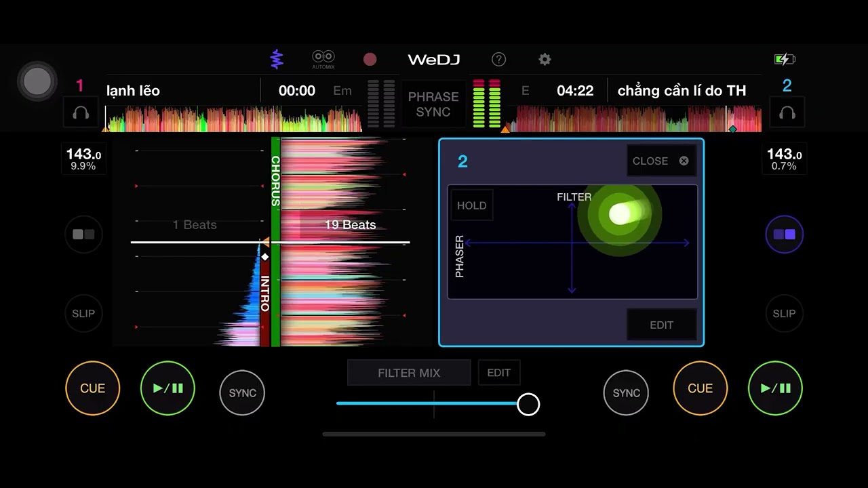
Task: Play or pause deck 2
Action: coord(775,388)
